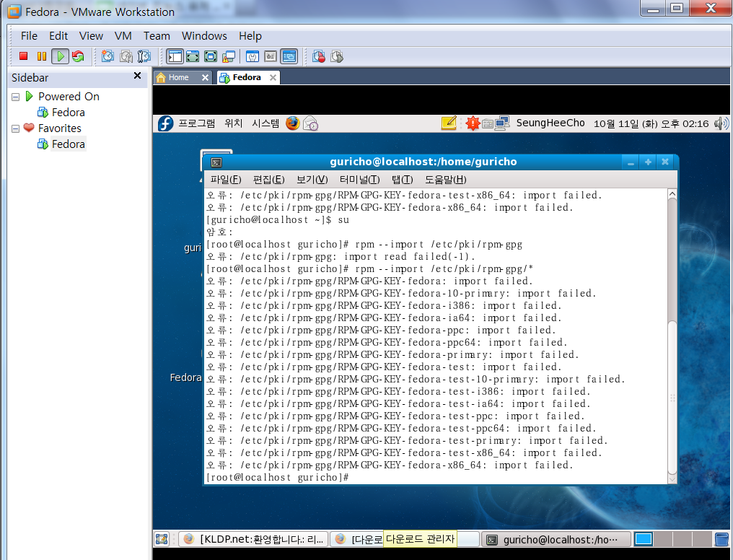Launch the Evolution mail icon on the panel
The height and width of the screenshot is (560, 733).
tap(310, 123)
